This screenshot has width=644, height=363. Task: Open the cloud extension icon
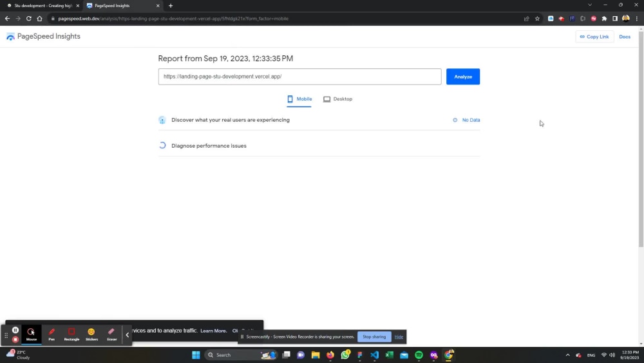(551, 19)
